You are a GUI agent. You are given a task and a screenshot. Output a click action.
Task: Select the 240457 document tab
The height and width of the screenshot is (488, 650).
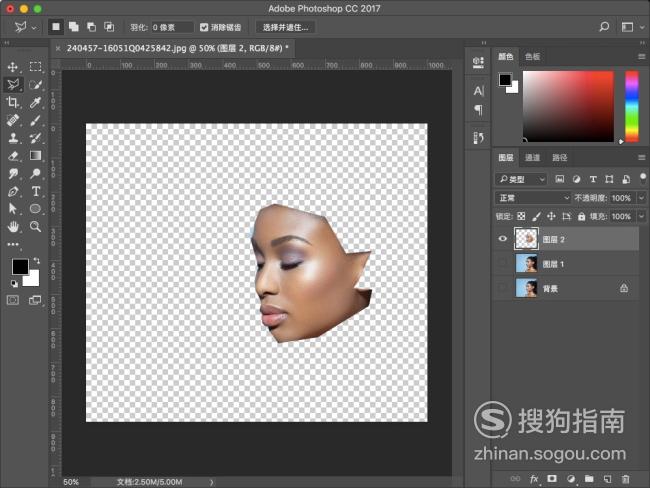[x=175, y=48]
